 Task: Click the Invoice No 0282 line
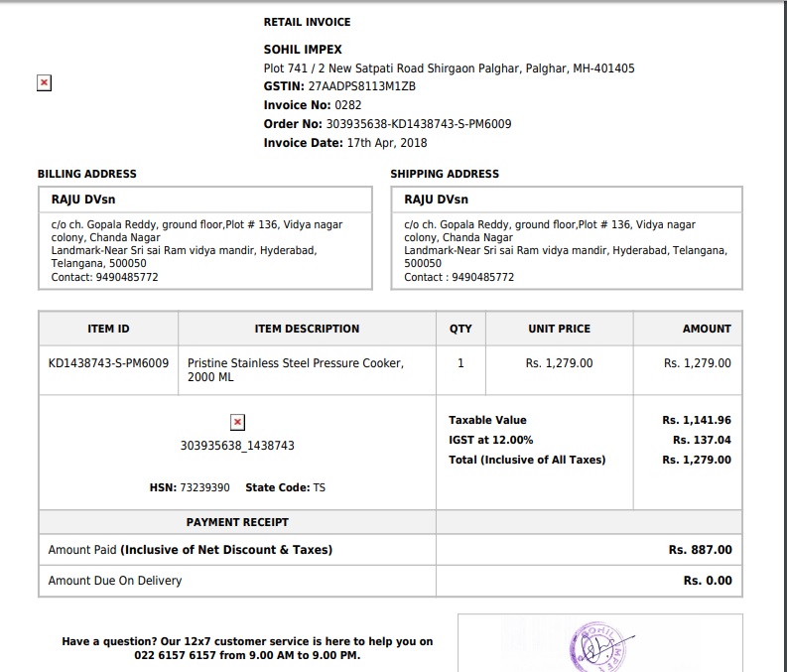pyautogui.click(x=312, y=105)
